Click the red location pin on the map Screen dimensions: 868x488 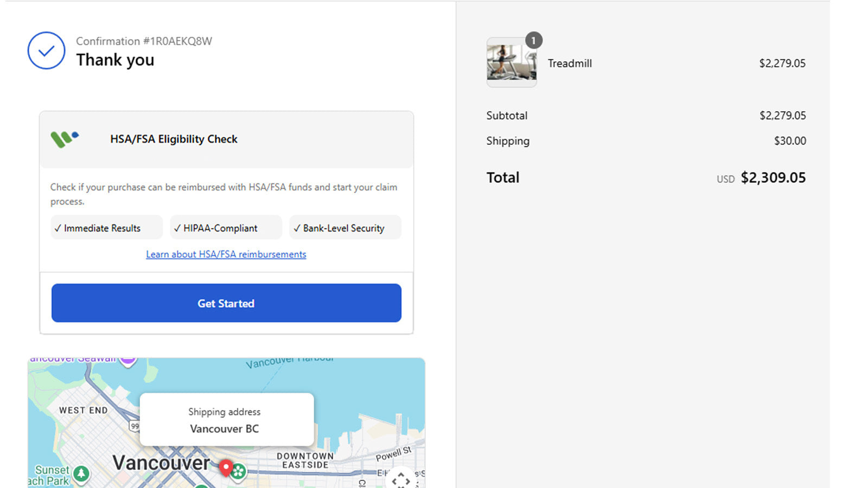(x=226, y=467)
